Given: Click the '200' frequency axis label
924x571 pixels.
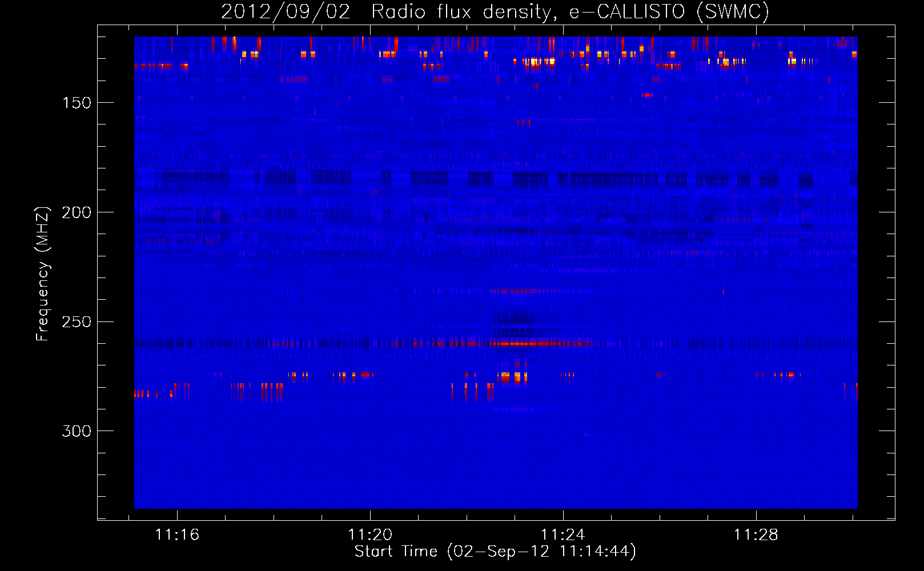Looking at the screenshot, I should (77, 212).
